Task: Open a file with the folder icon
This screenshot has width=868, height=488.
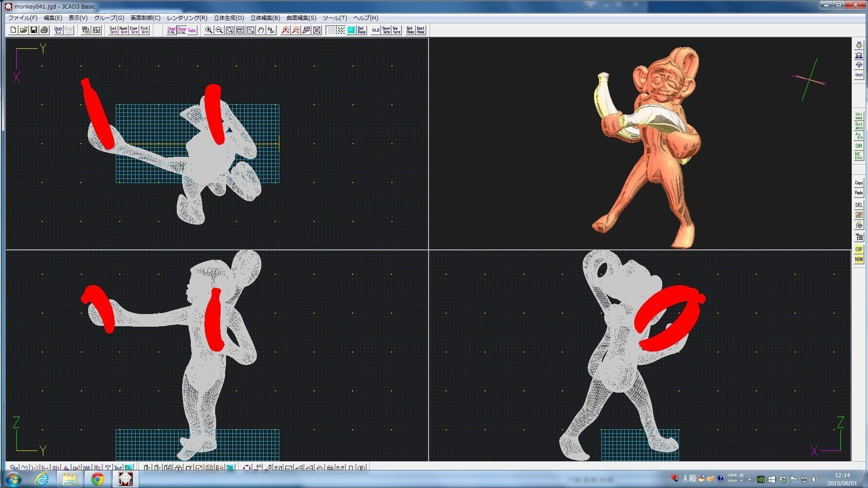Action: (24, 30)
